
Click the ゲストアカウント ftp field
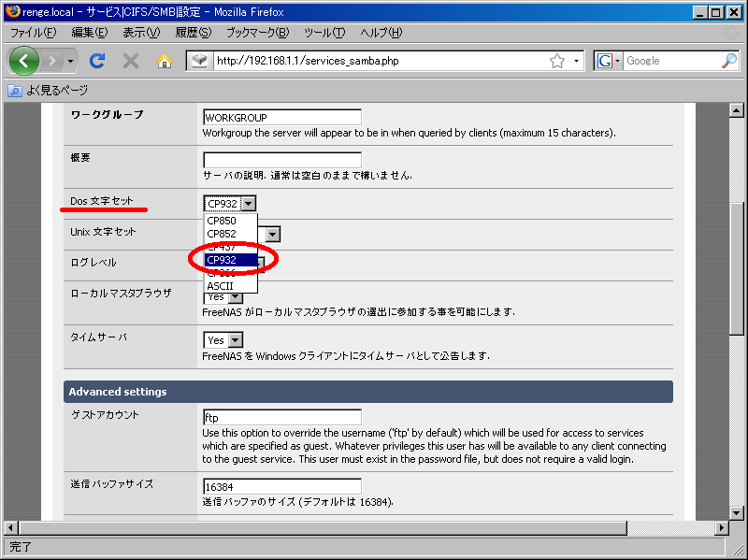[x=282, y=417]
